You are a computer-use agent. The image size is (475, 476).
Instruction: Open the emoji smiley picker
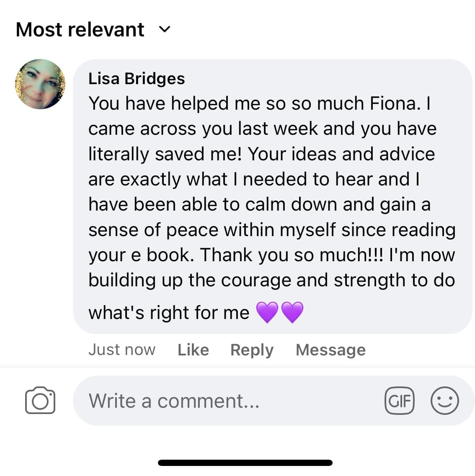pyautogui.click(x=444, y=401)
